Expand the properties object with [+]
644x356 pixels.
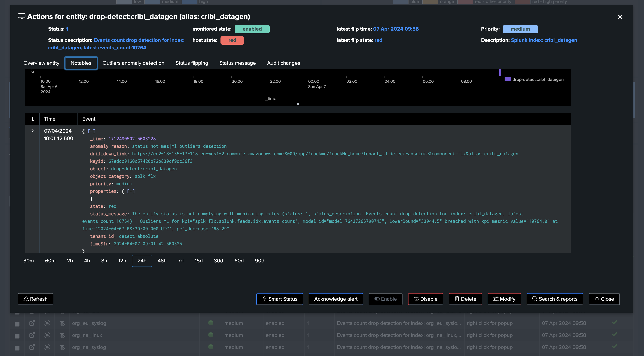point(131,191)
